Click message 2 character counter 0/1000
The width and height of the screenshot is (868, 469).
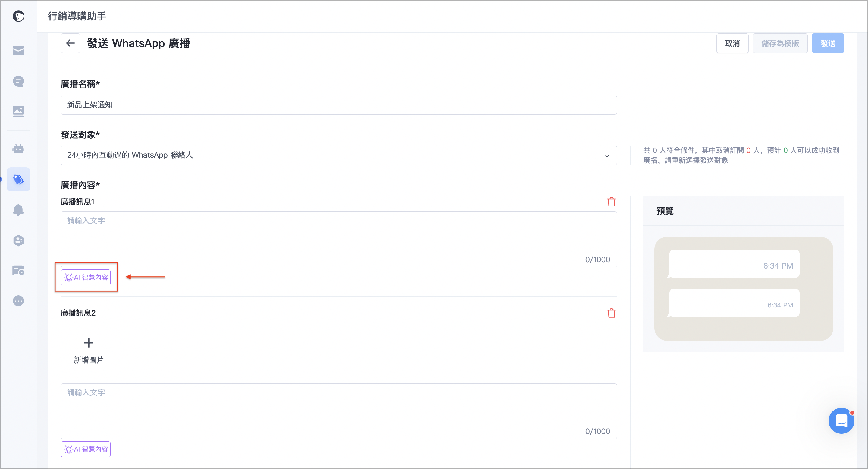click(597, 431)
